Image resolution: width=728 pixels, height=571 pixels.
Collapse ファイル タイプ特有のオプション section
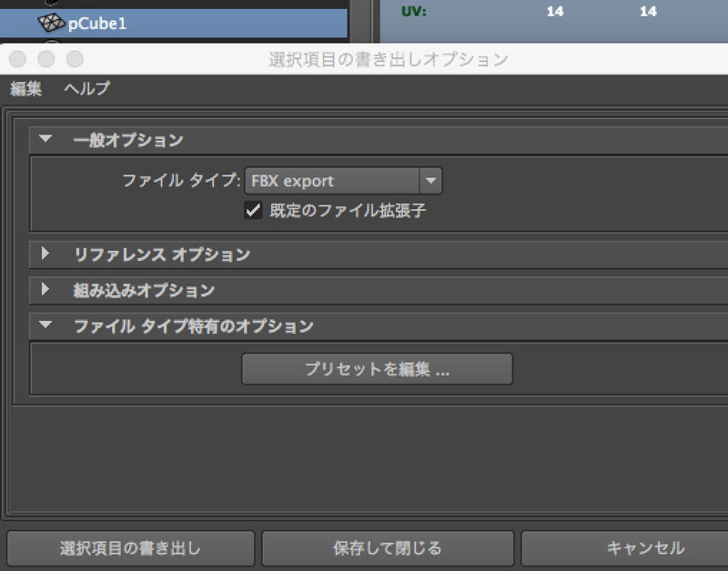[x=45, y=325]
